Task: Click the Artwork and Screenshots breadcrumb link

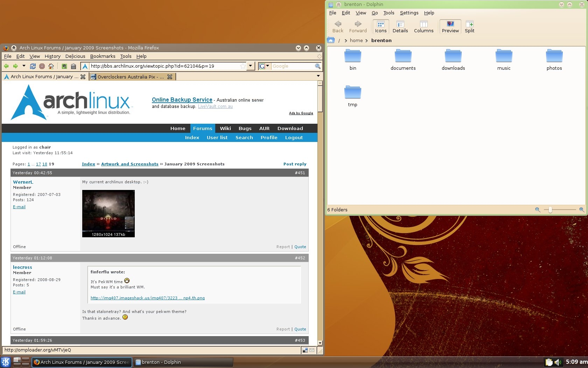Action: [x=130, y=164]
